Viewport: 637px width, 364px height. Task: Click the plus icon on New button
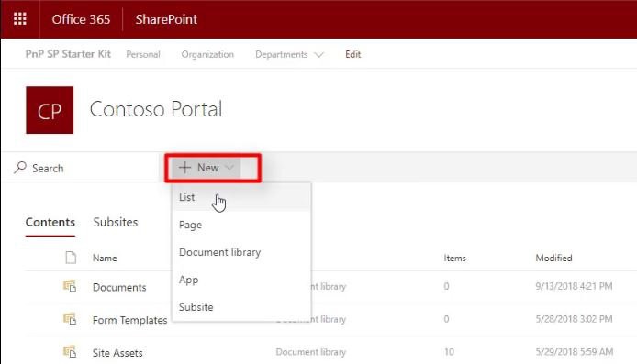click(x=184, y=168)
